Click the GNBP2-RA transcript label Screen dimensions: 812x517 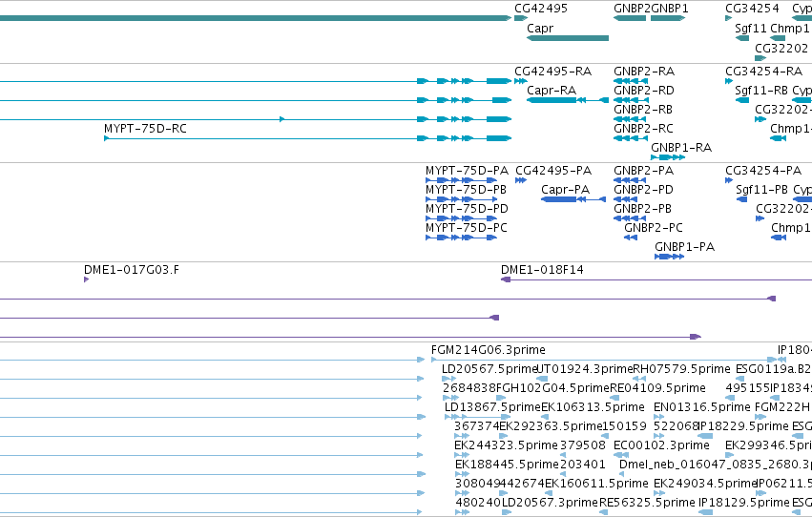pyautogui.click(x=644, y=71)
